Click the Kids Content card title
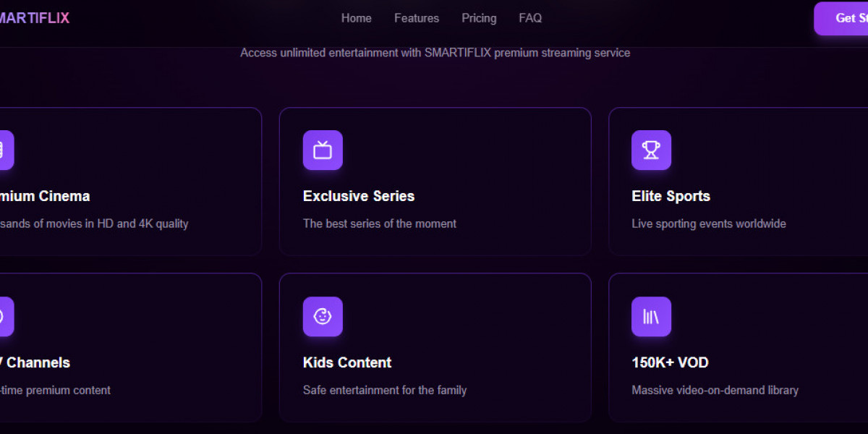 347,362
